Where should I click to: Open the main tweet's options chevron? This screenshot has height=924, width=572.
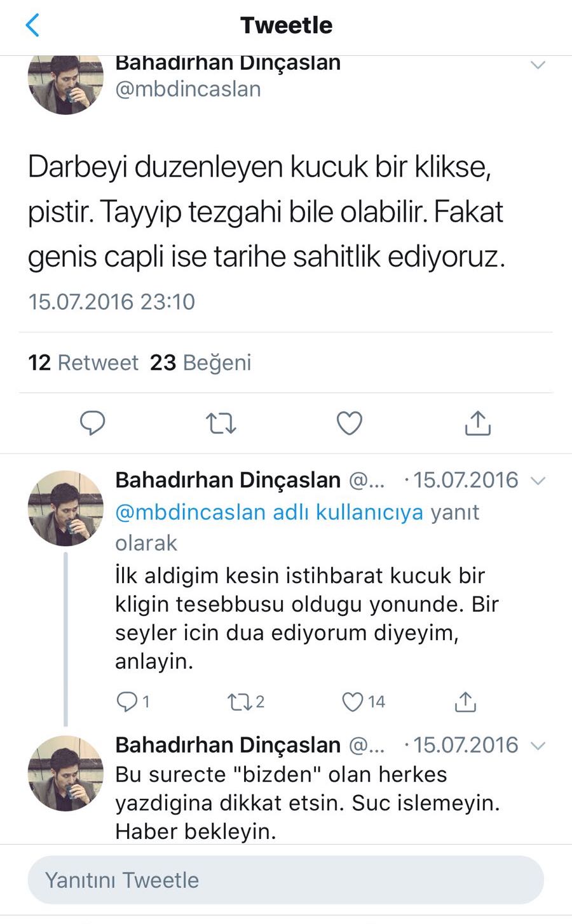click(x=538, y=64)
